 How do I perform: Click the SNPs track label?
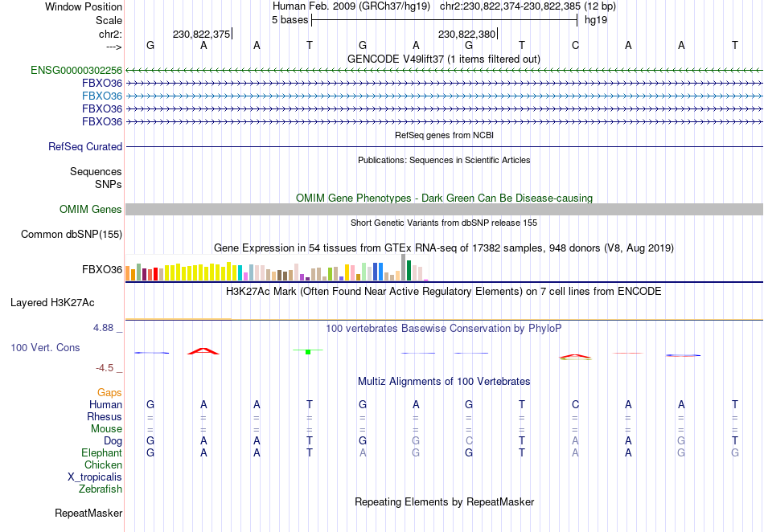point(109,185)
